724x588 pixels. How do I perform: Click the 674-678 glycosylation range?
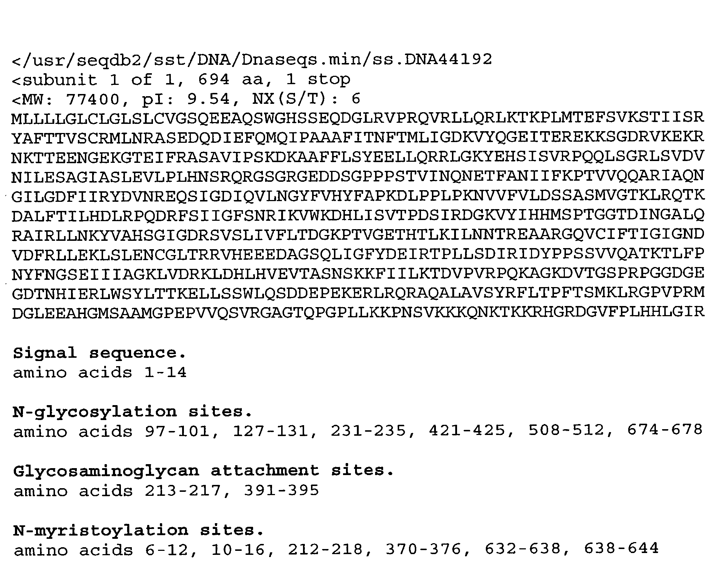[x=665, y=431]
